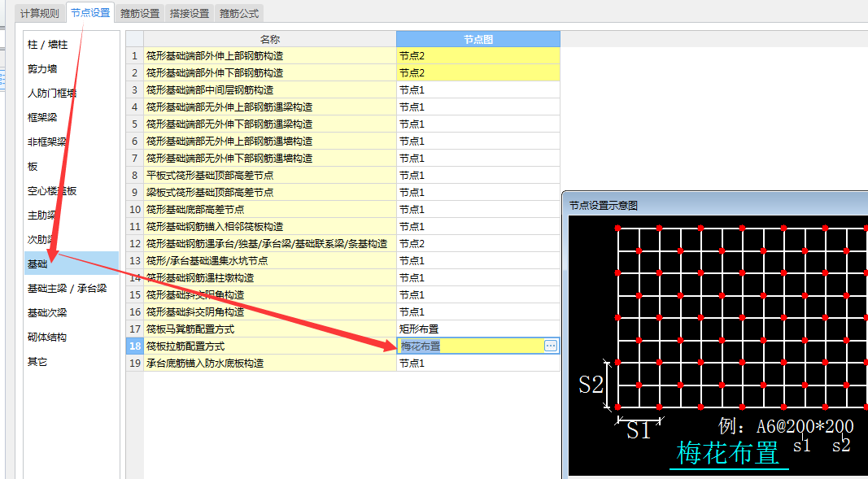Select 基础主梁 / 承台梁 category
The image size is (868, 479).
(x=72, y=288)
